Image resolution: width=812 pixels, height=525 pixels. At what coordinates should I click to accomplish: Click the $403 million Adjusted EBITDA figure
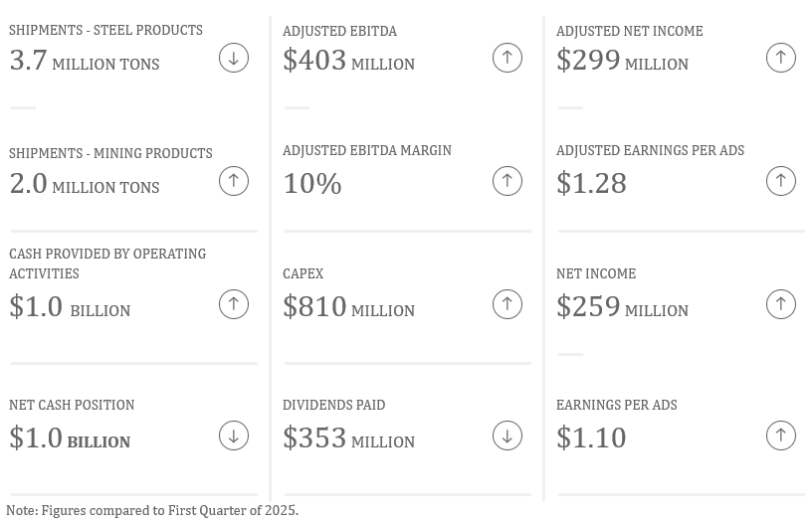[348, 61]
